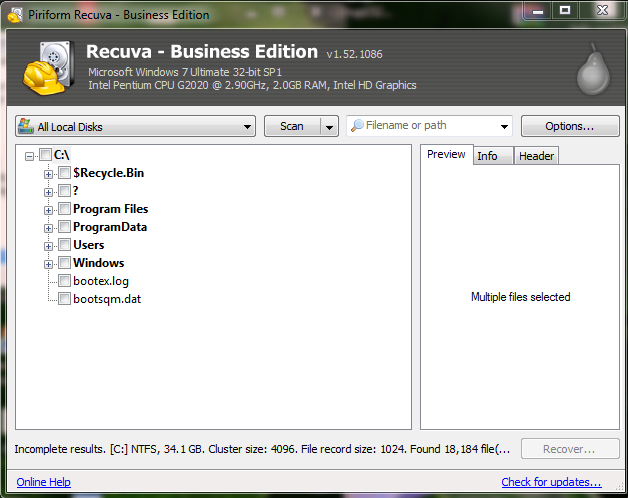Check the $Recycle.Bin folder checkbox
Viewport: 628px width, 498px height.
coord(64,172)
